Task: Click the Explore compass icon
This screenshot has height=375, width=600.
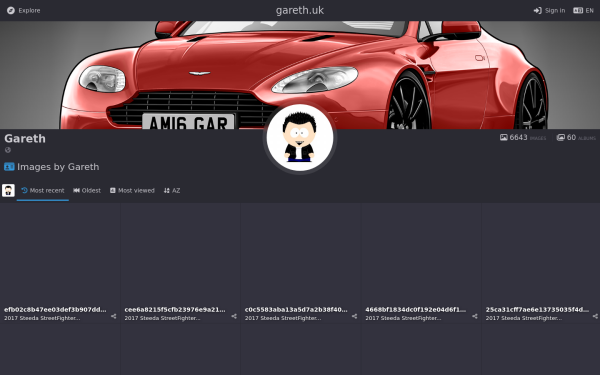Action: click(11, 10)
